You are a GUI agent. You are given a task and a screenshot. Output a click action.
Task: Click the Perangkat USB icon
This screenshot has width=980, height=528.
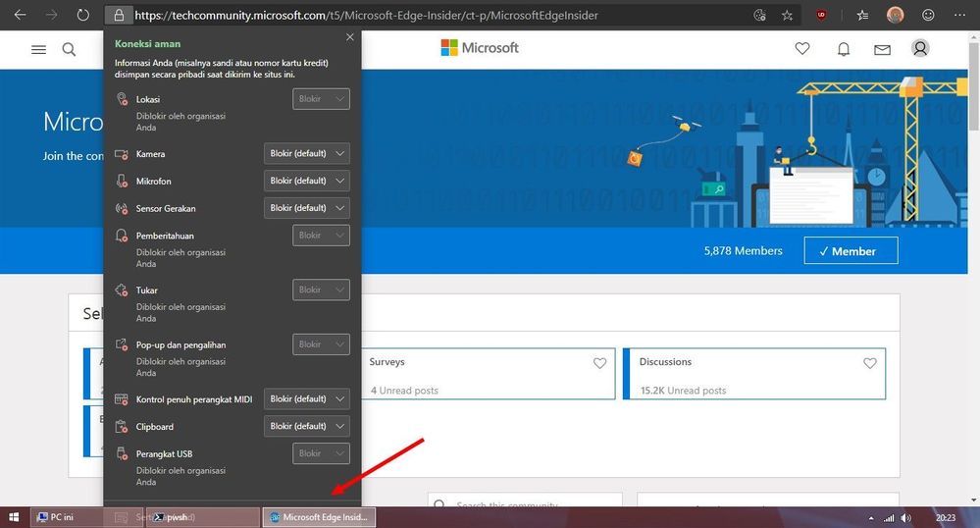[x=122, y=453]
